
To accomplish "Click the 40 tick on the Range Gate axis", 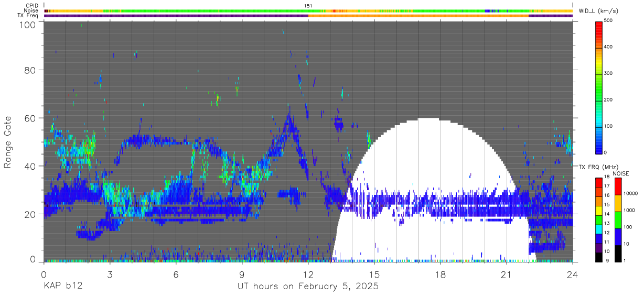I will 30,166.
